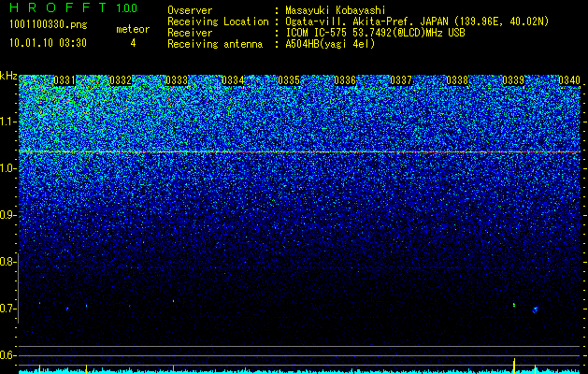
Task: Click the 0337 time marker
Action: (x=401, y=80)
